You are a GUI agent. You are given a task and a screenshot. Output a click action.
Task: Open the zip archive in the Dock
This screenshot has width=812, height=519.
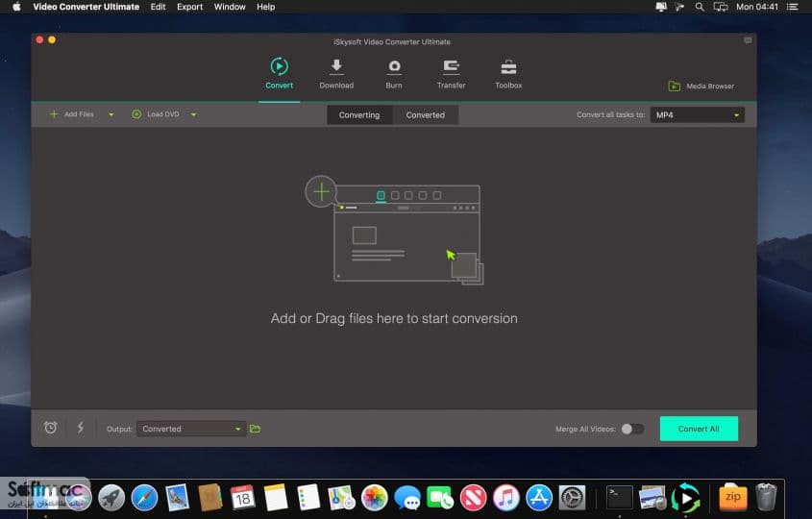733,498
